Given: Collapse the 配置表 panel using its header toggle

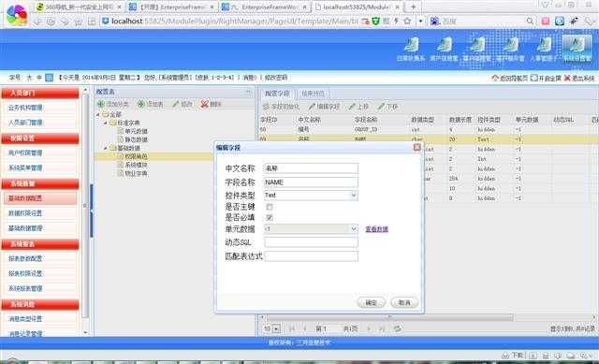Looking at the screenshot, I should tap(247, 92).
